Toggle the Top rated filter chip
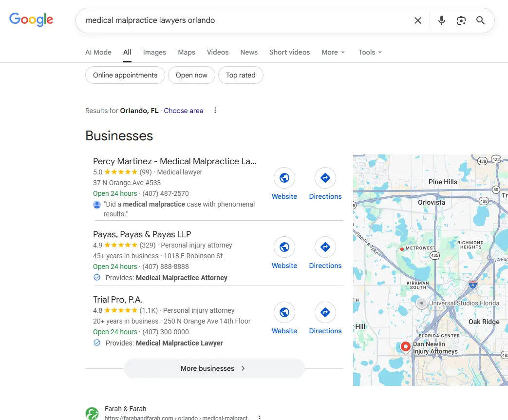 coord(241,75)
